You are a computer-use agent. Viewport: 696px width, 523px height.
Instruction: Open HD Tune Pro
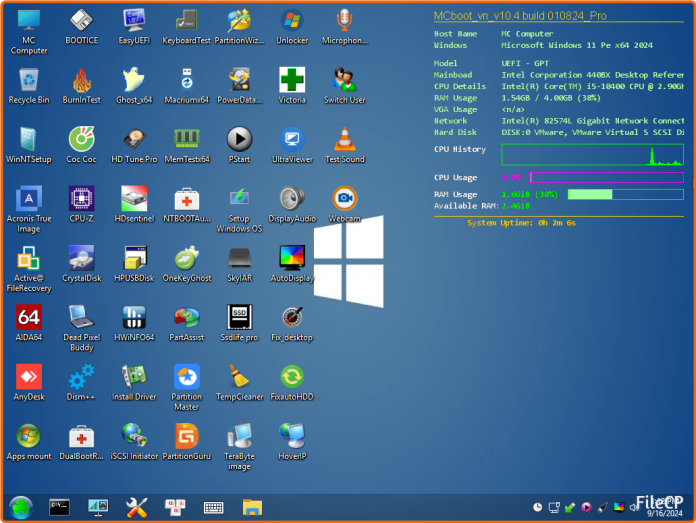click(x=134, y=146)
